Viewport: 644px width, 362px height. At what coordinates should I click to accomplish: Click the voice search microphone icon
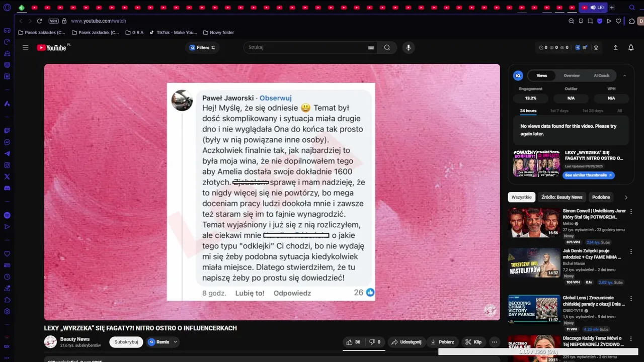408,48
